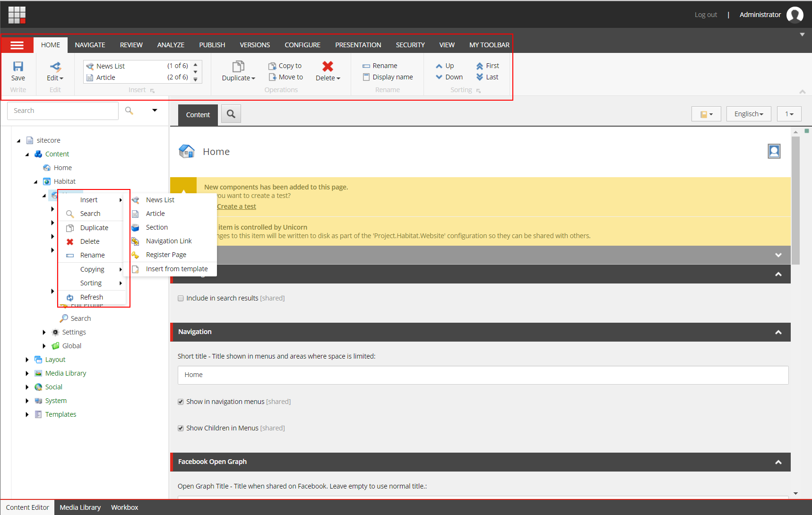The image size is (812, 515).
Task: Click the Duplicate icon in Operations
Action: [238, 67]
